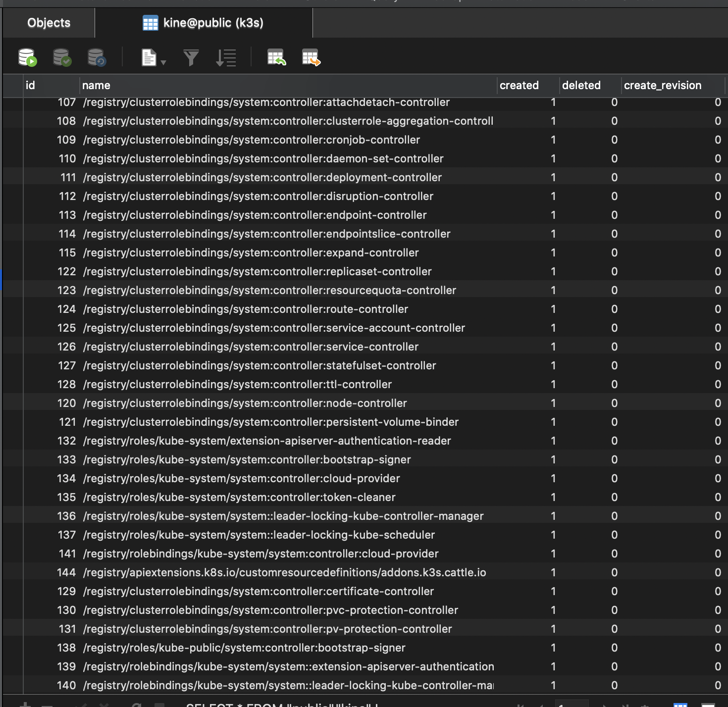Select the kine@public (k3s) tab
Viewport: 728px width, 707px height.
212,22
